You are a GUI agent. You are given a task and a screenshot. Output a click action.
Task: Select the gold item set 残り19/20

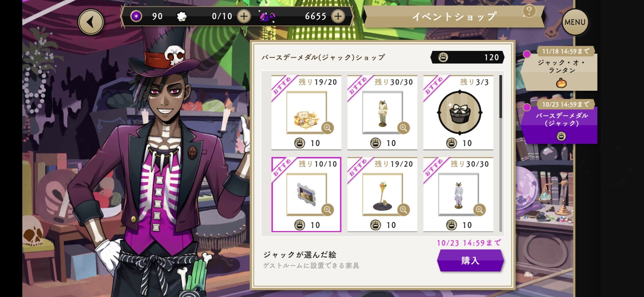click(306, 113)
